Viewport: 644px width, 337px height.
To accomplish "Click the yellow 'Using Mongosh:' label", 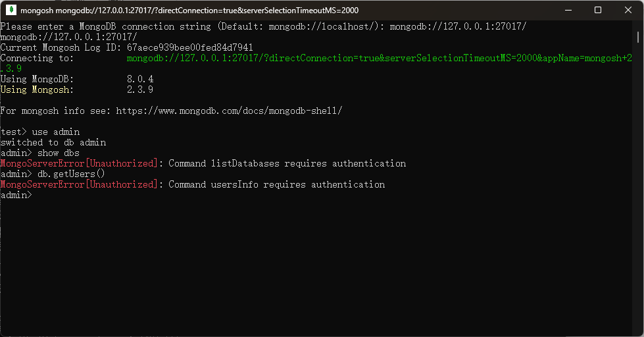I will (x=37, y=90).
